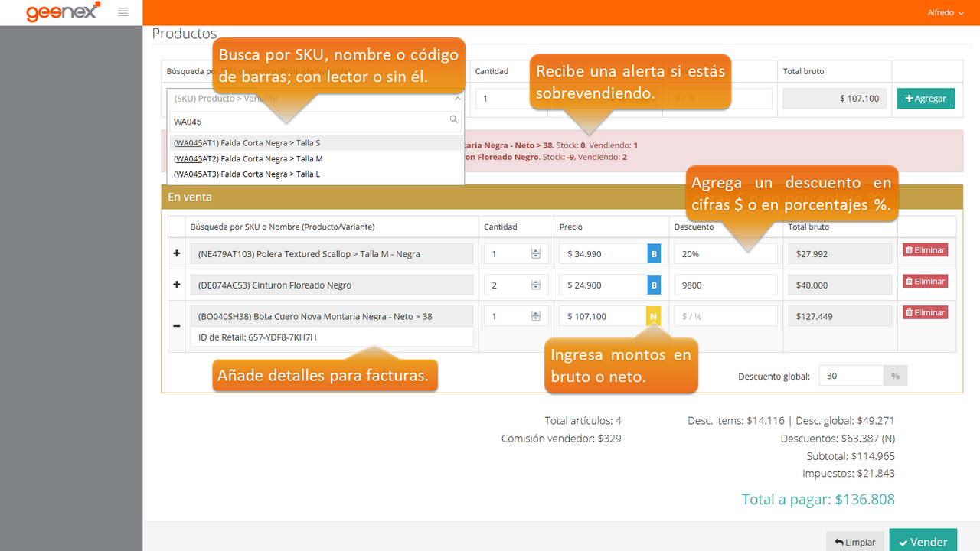Image resolution: width=980 pixels, height=551 pixels.
Task: Open the hamburger menu beside the logo
Action: [122, 12]
